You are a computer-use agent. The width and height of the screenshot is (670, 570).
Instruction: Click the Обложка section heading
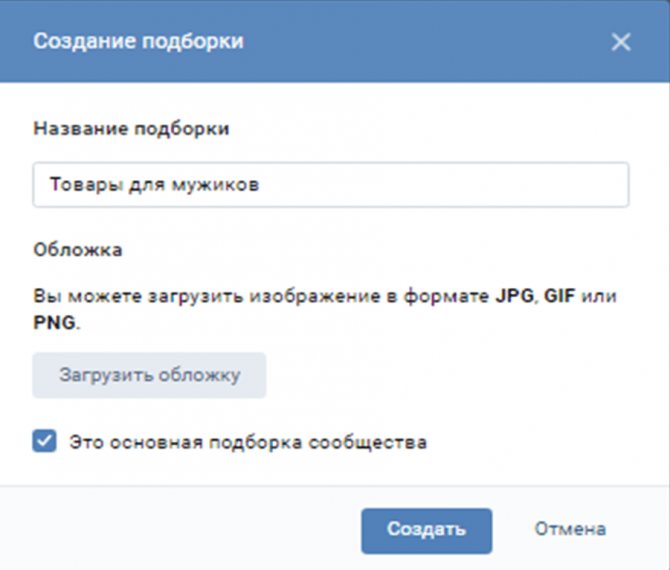(78, 250)
